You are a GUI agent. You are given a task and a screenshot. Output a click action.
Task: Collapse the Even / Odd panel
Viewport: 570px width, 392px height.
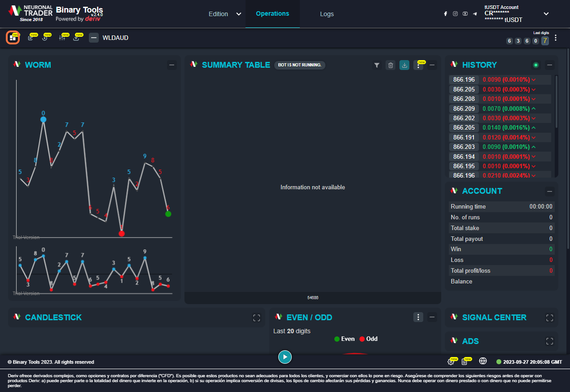(432, 317)
